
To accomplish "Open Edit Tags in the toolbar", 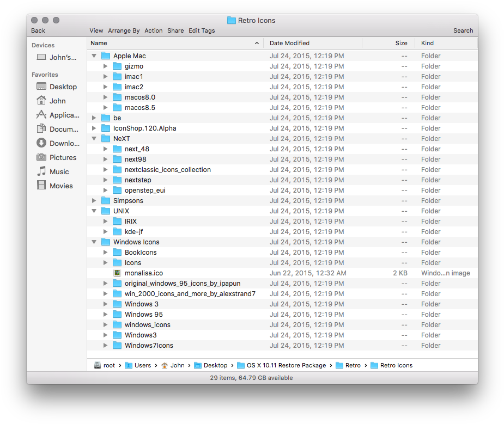I will (x=202, y=30).
